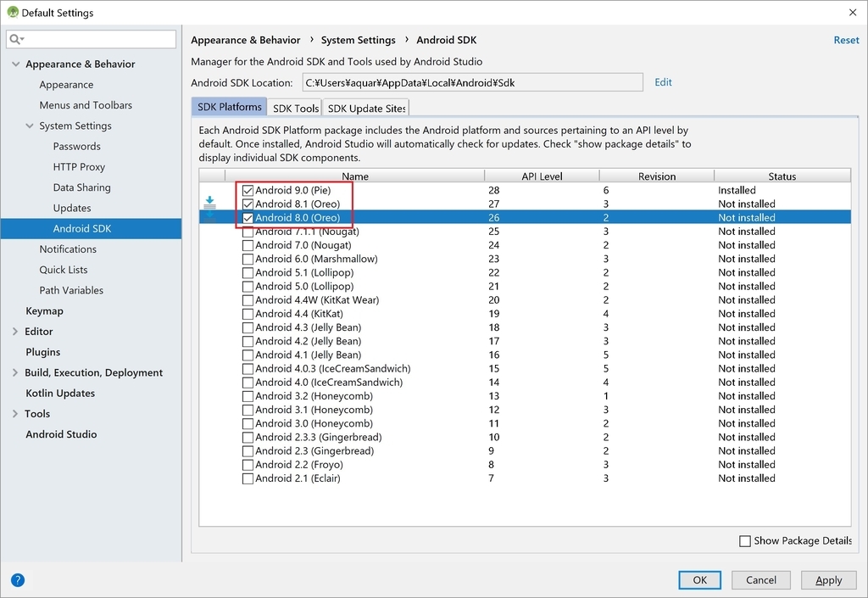Image resolution: width=868 pixels, height=598 pixels.
Task: Click Installed status for Android 9.0
Action: pos(737,190)
